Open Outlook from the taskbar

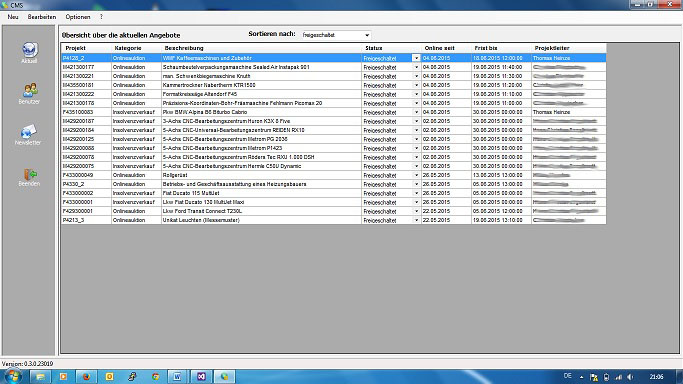click(x=110, y=377)
